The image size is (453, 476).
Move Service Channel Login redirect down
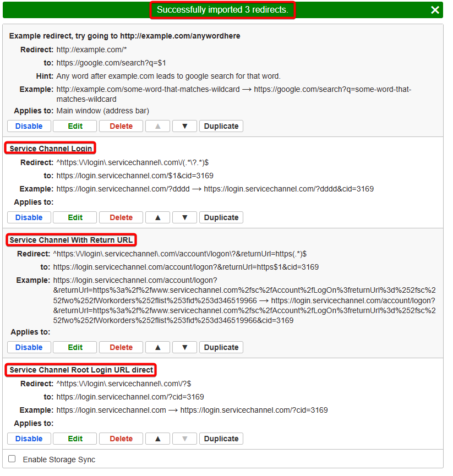tap(184, 217)
